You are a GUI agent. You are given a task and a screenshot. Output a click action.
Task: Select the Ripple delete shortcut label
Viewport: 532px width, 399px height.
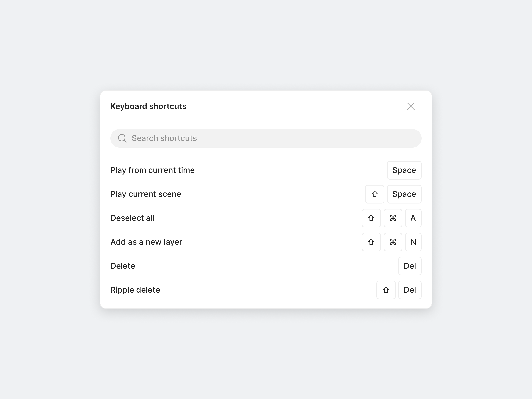[x=135, y=290]
